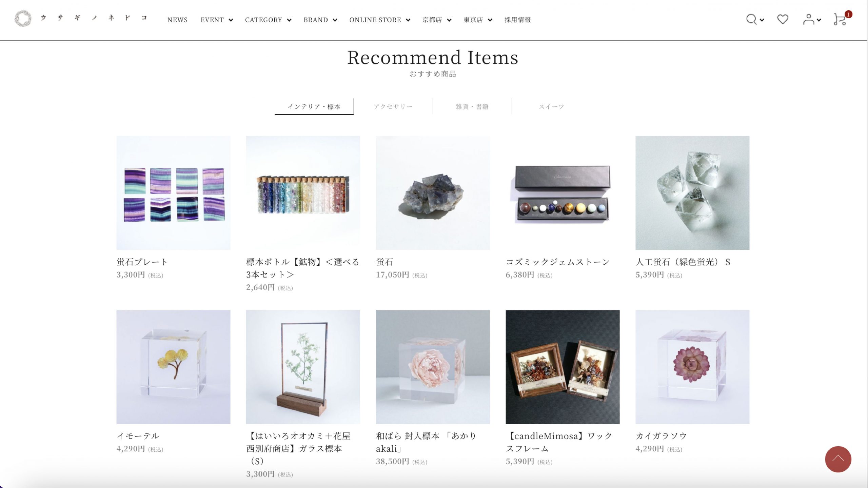Image resolution: width=868 pixels, height=488 pixels.
Task: Switch to the アクセサリー tab
Action: point(393,106)
